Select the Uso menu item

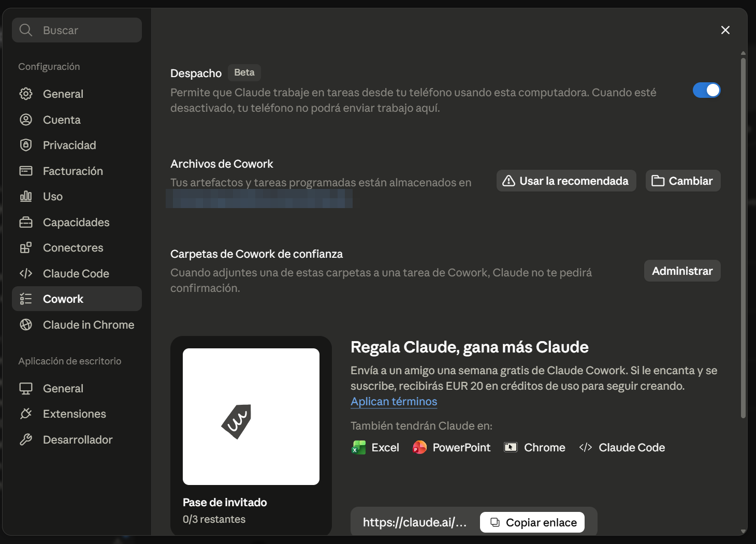[77, 196]
